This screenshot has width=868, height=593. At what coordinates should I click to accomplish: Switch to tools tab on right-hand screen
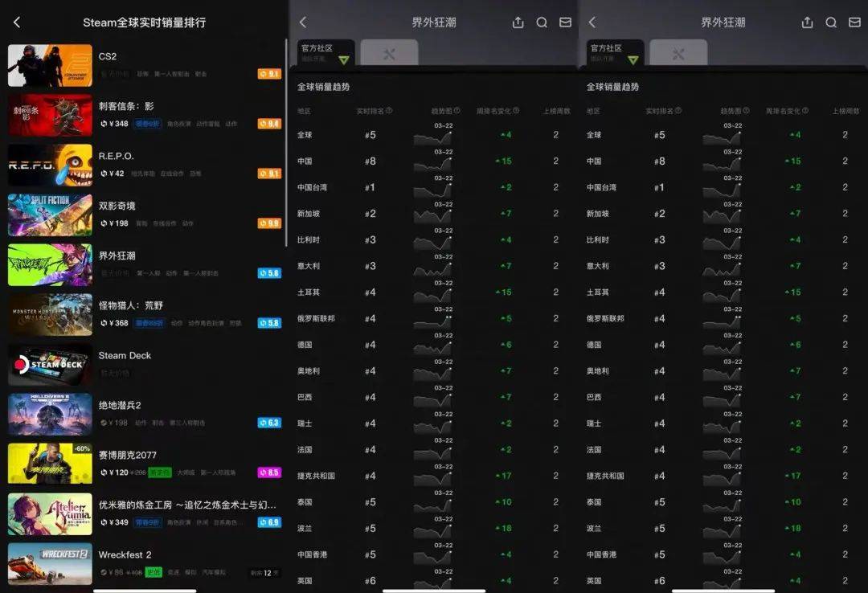pos(678,53)
